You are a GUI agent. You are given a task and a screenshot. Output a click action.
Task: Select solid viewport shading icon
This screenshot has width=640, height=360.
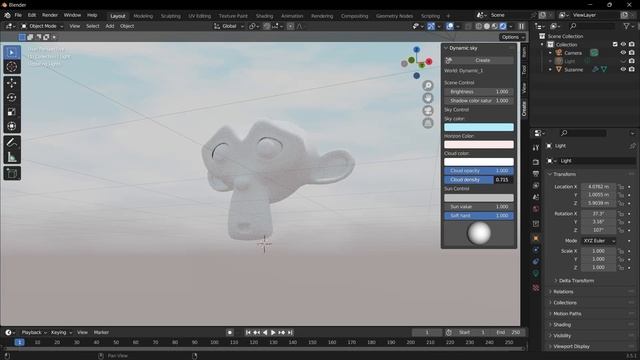point(487,26)
